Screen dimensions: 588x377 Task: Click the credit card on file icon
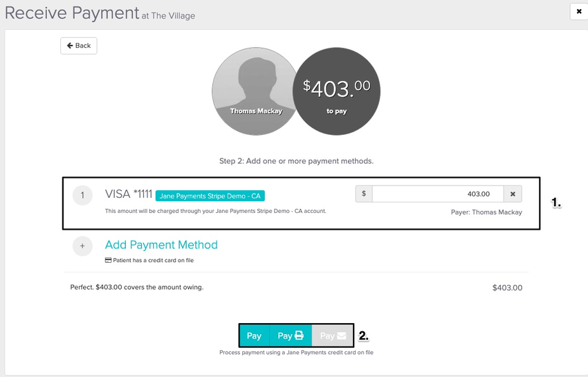pos(108,260)
